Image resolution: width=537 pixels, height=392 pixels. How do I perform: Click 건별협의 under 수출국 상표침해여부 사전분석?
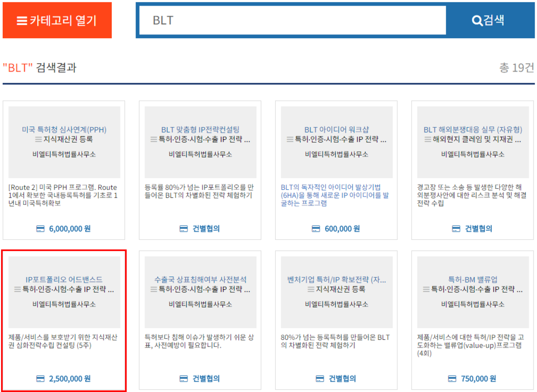tap(206, 379)
